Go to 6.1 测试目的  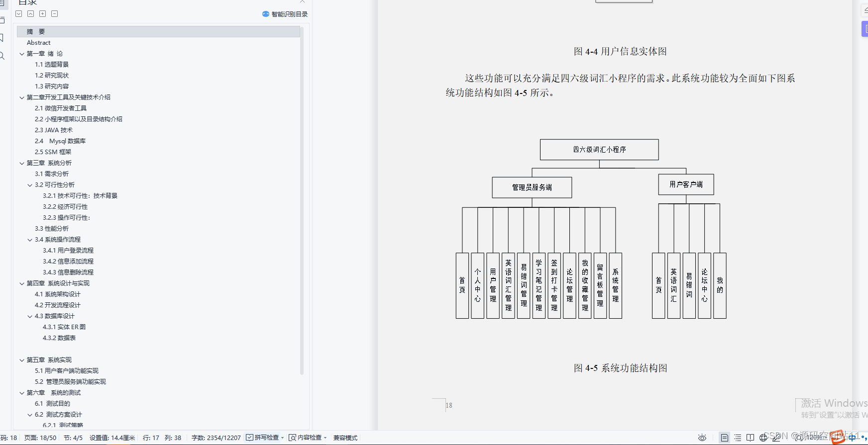pyautogui.click(x=52, y=404)
